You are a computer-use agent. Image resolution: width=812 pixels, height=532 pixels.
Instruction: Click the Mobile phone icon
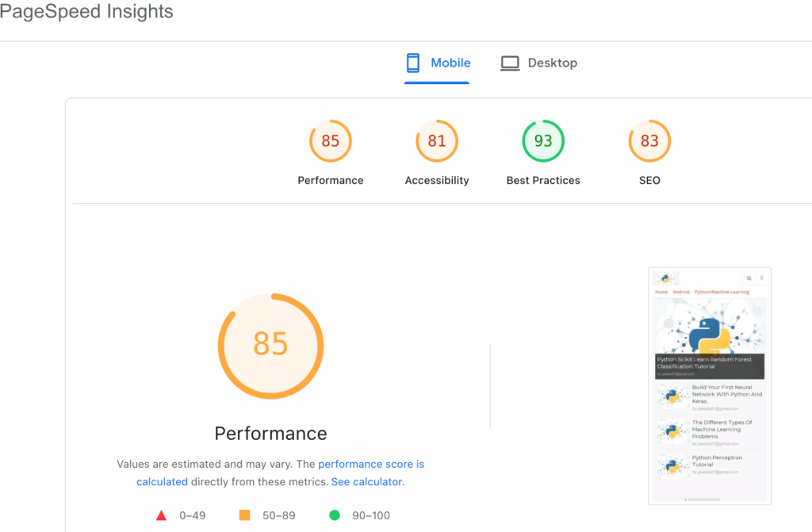[x=412, y=63]
